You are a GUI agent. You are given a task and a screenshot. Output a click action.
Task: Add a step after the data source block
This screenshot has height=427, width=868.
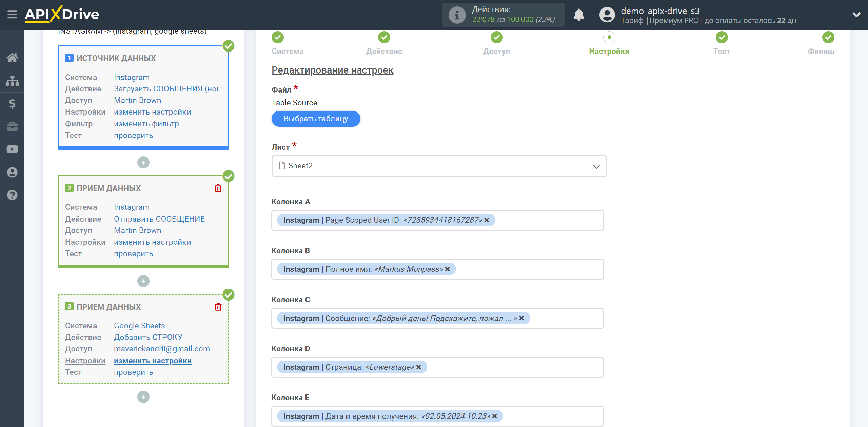pos(143,163)
